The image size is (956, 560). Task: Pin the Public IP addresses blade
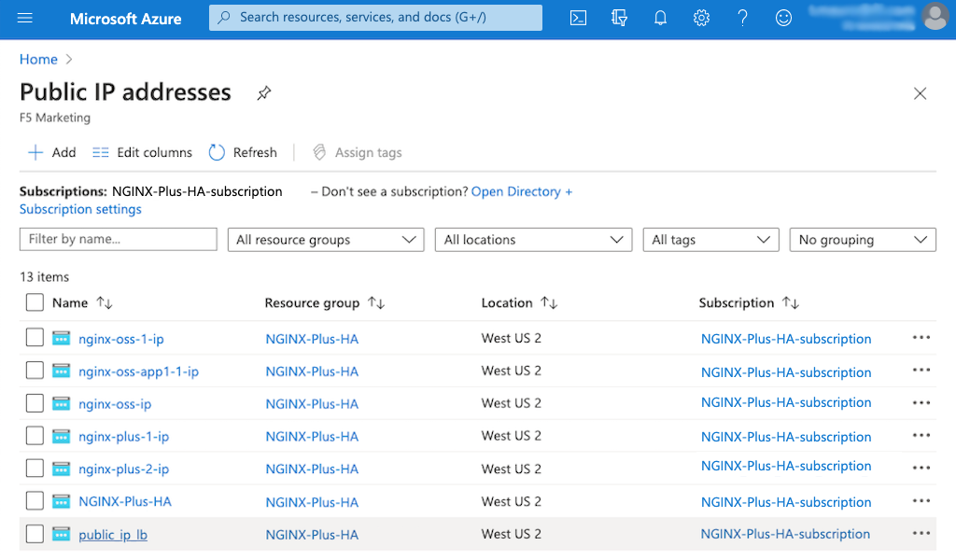(264, 93)
